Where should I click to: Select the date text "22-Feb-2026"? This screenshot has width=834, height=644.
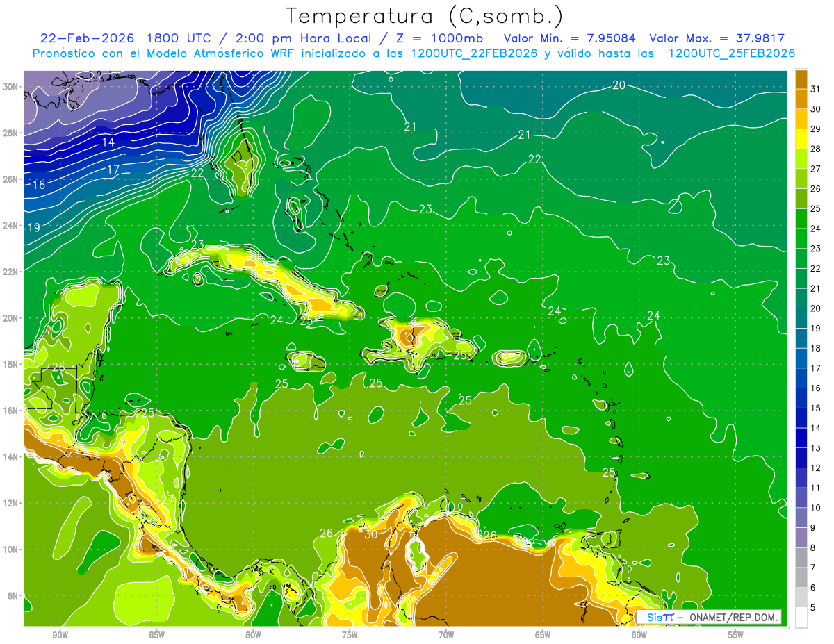[88, 38]
